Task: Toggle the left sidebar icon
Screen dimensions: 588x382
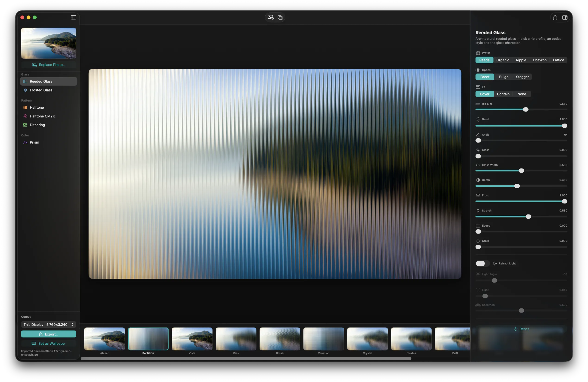Action: tap(73, 17)
